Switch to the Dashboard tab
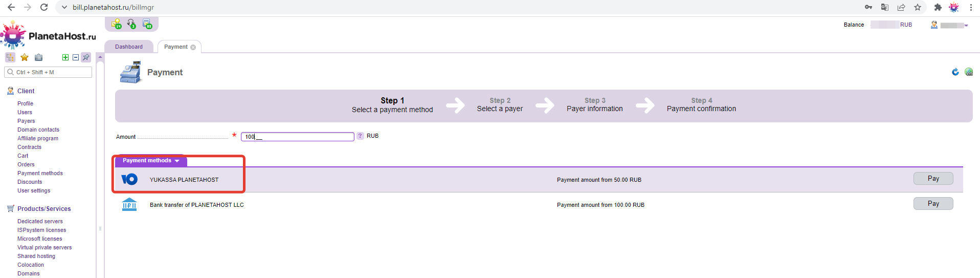Viewport: 980px width, 278px height. (x=129, y=47)
